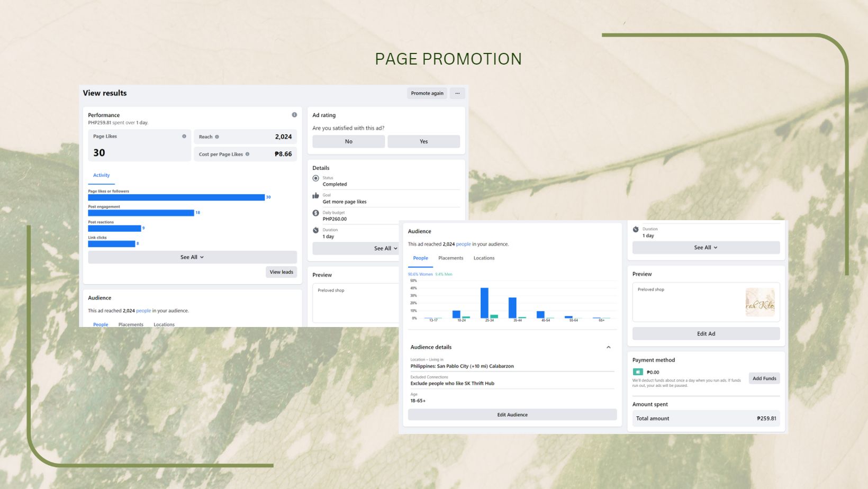Select the Activity tab

pyautogui.click(x=102, y=176)
